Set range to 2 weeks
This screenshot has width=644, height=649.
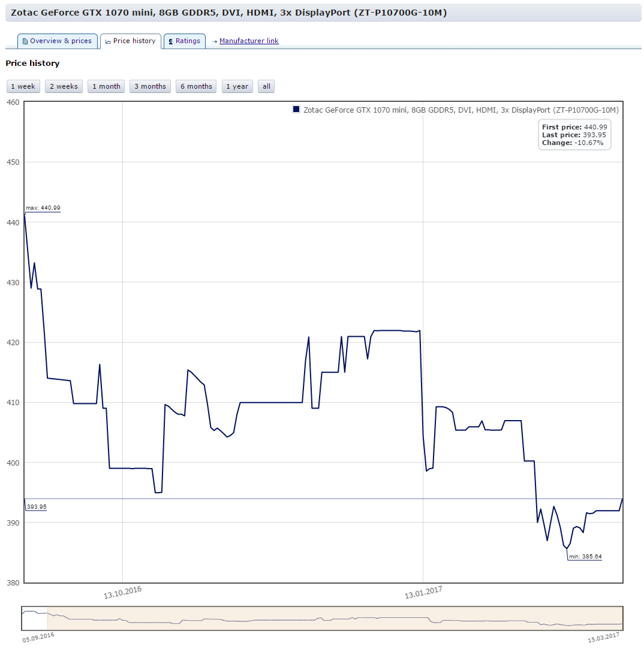pyautogui.click(x=64, y=86)
